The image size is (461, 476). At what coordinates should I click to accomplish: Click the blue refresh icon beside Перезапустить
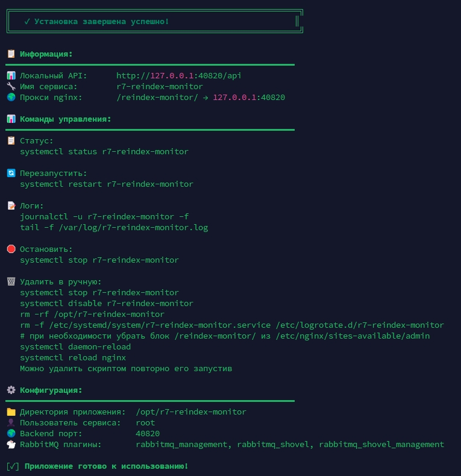click(10, 173)
